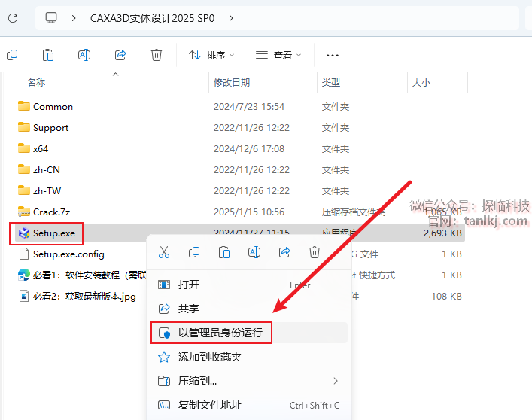The image size is (532, 420).
Task: Click the Copy icon in the toolbar
Action: coord(12,55)
